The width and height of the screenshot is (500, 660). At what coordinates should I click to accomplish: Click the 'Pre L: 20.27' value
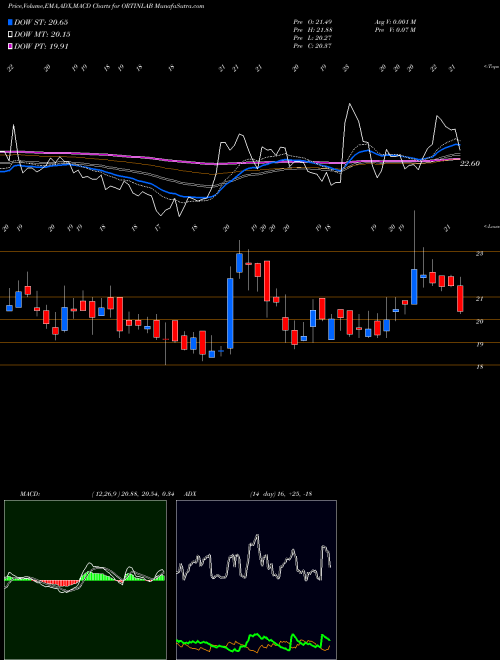point(313,38)
